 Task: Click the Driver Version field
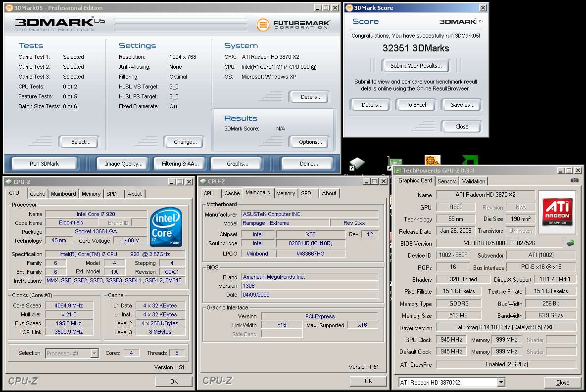pos(506,327)
